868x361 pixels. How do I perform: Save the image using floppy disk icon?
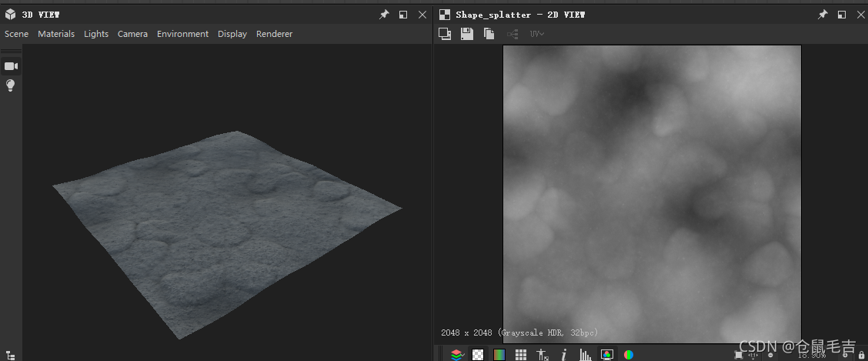click(466, 34)
